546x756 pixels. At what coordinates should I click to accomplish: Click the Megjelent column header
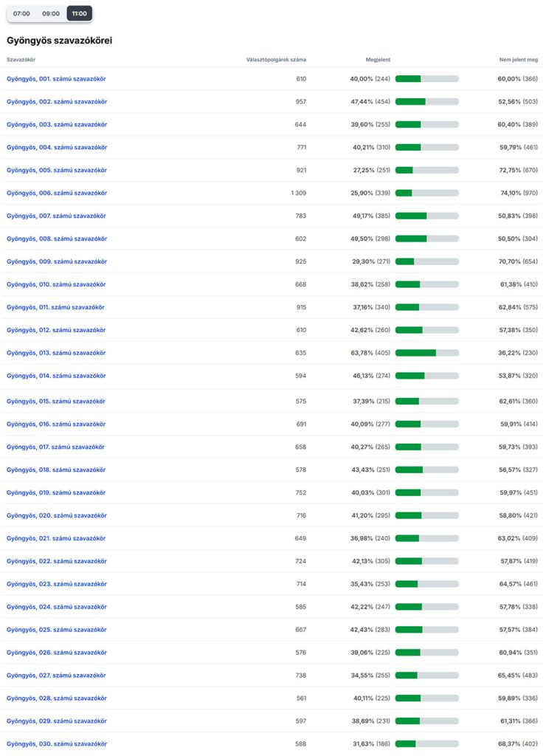pos(379,59)
